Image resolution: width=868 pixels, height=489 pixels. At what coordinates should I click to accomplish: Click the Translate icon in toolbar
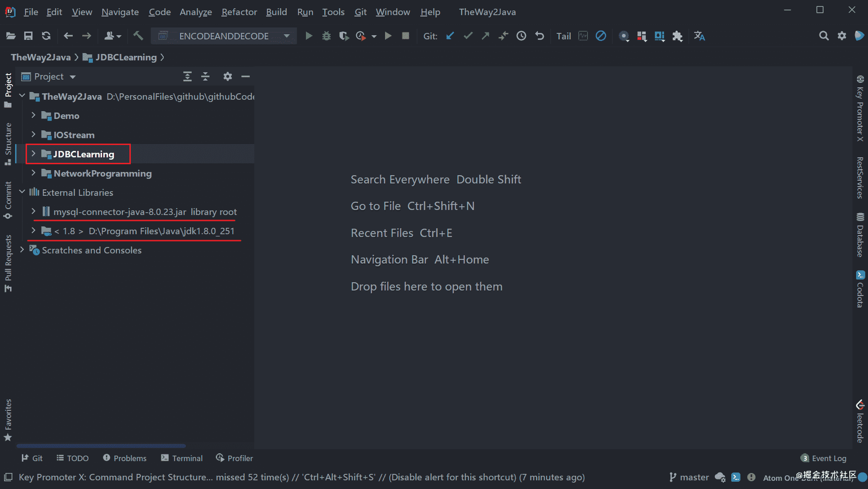(699, 36)
